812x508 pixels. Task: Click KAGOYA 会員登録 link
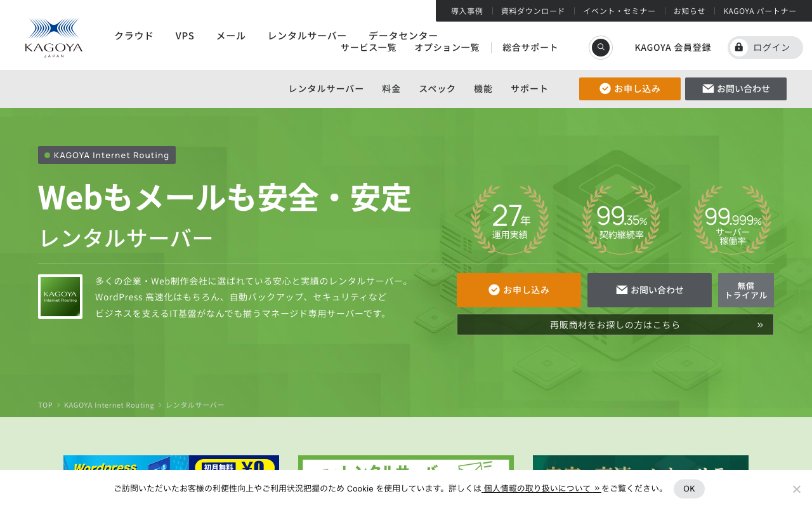pyautogui.click(x=672, y=48)
